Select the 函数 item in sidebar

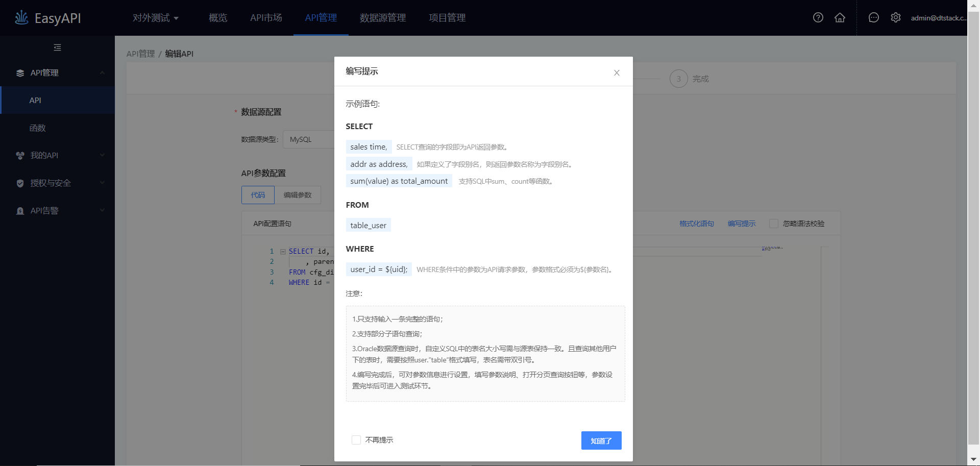(58, 128)
